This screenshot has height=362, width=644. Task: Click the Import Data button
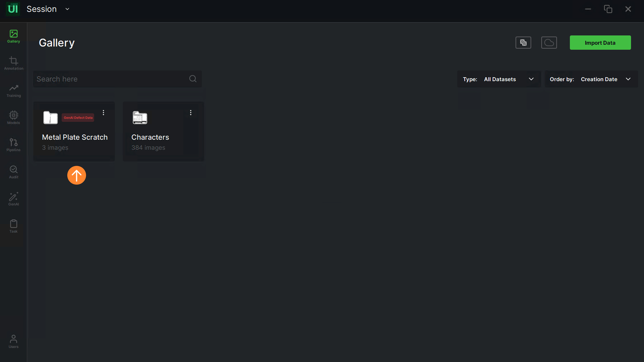pyautogui.click(x=600, y=43)
